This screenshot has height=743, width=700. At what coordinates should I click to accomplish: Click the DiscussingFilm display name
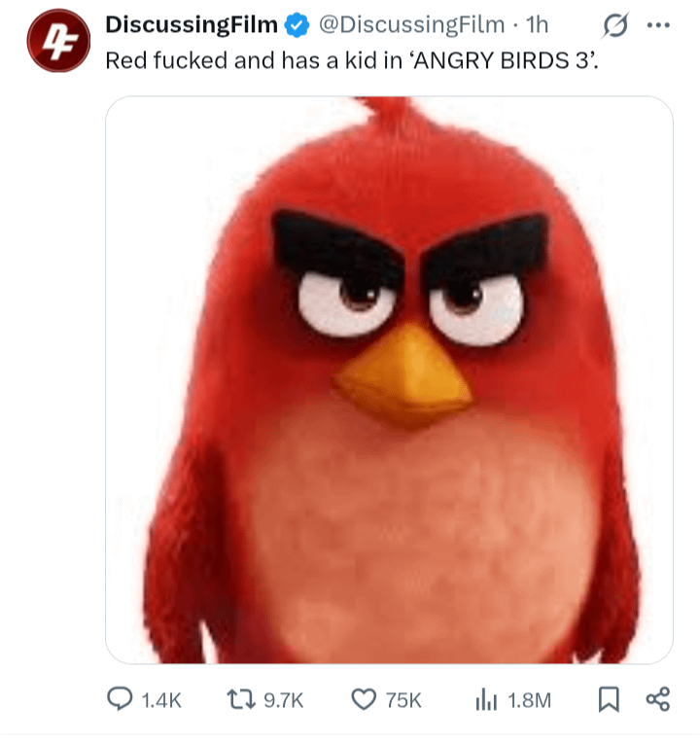click(191, 23)
